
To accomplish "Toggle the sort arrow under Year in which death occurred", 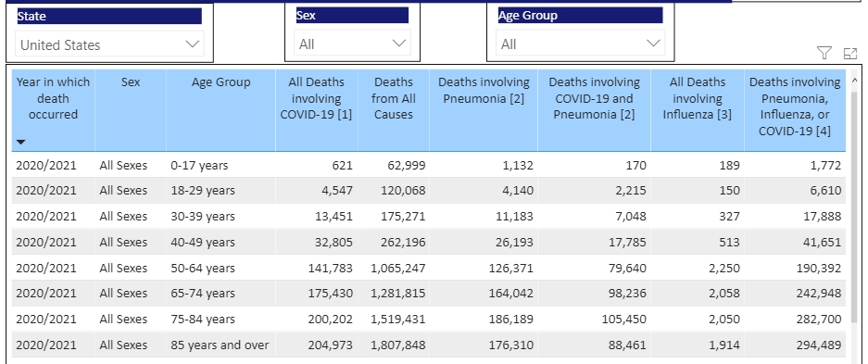I will pyautogui.click(x=21, y=142).
